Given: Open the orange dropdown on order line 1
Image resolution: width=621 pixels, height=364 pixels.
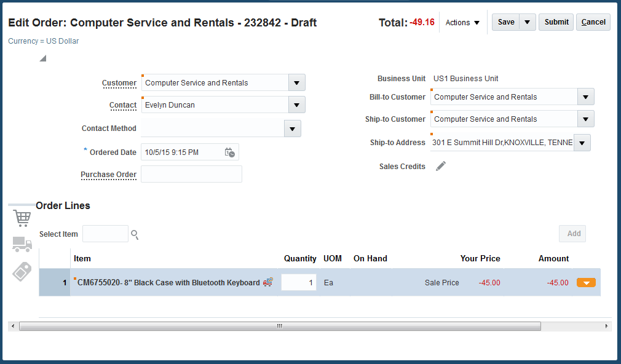Looking at the screenshot, I should click(586, 282).
